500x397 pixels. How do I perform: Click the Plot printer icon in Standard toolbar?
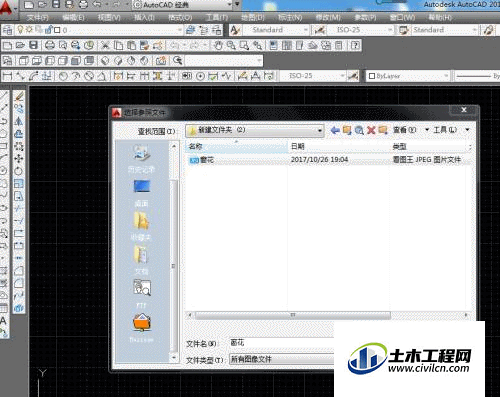[x=50, y=45]
